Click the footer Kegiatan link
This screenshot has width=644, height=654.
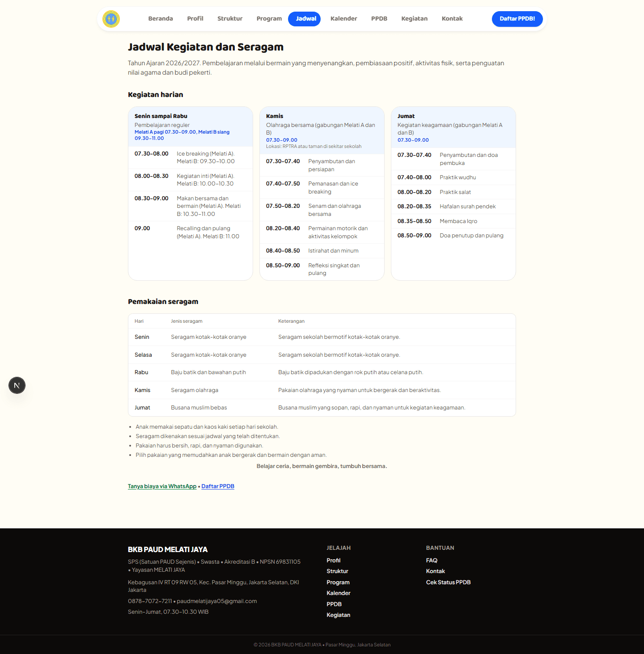pos(339,615)
